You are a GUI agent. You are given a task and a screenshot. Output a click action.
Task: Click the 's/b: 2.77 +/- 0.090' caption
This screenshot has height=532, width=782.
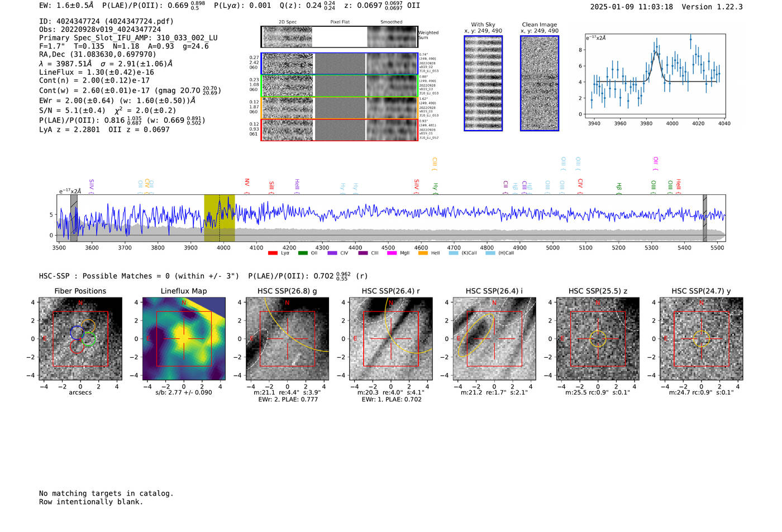point(184,392)
